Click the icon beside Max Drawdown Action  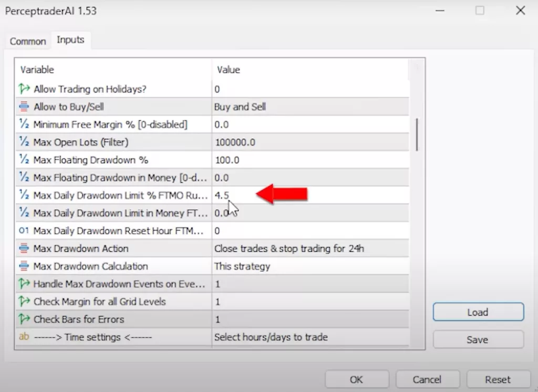[24, 249]
